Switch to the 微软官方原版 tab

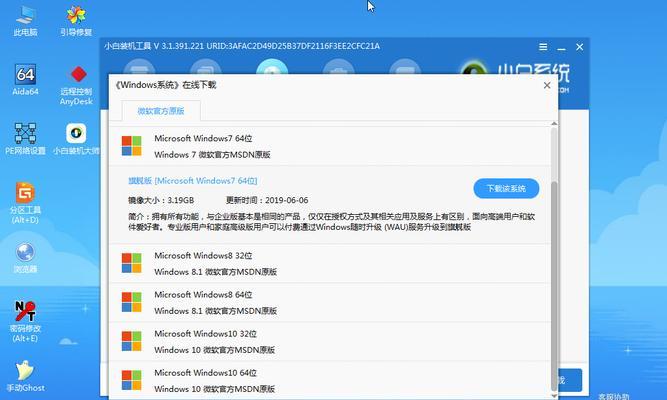161,111
